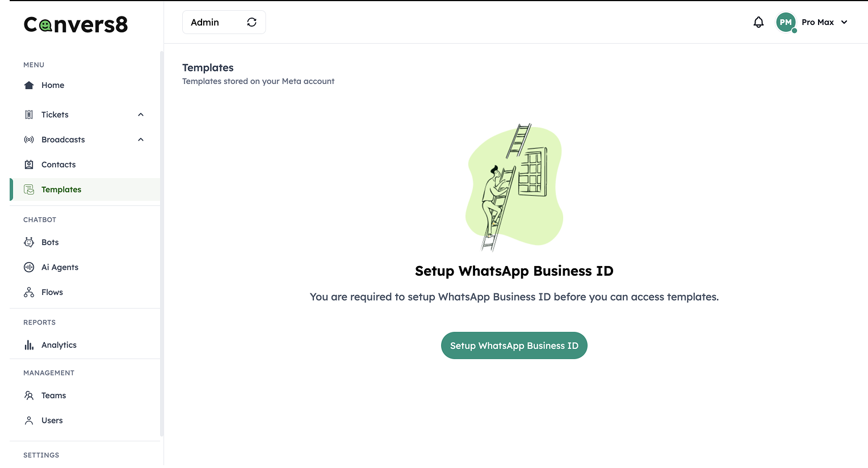Click the Analytics bar chart icon

tap(28, 344)
